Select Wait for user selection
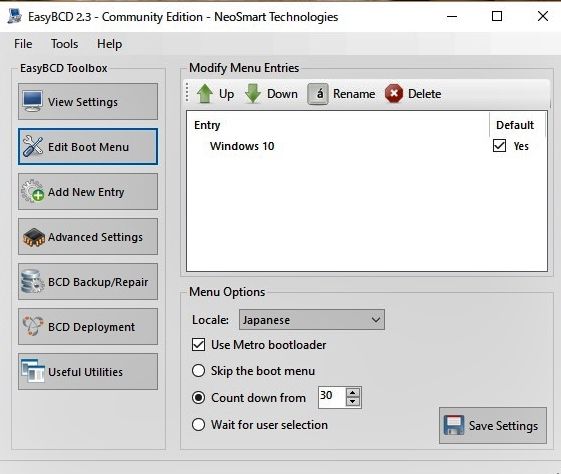 199,425
